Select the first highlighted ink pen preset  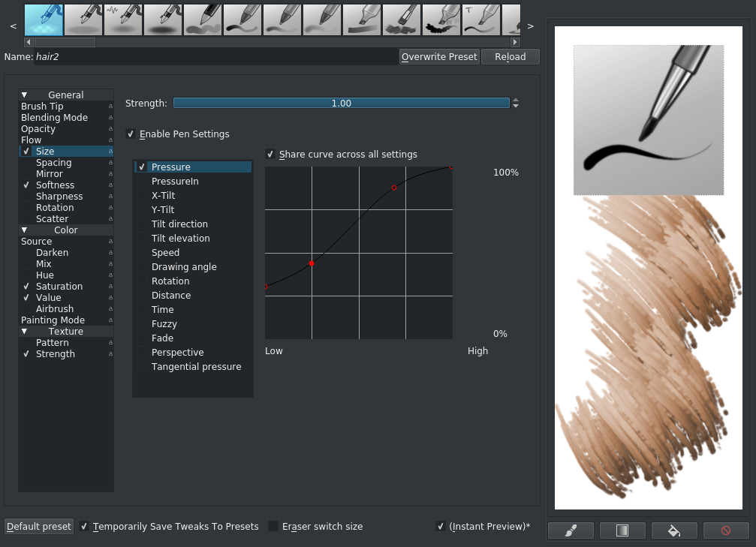pos(44,19)
